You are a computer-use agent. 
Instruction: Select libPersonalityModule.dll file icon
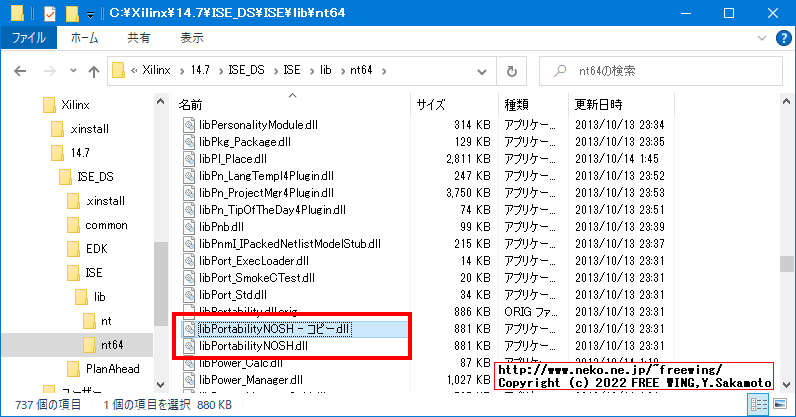(189, 125)
